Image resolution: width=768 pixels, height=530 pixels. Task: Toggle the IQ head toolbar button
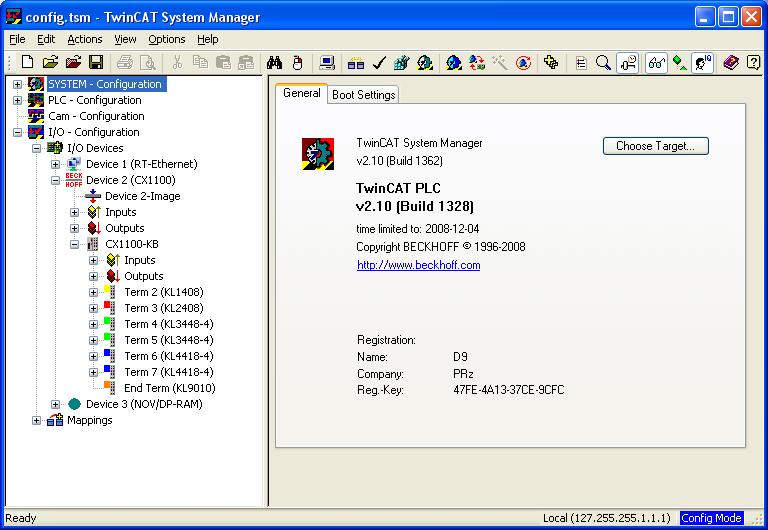pos(703,63)
